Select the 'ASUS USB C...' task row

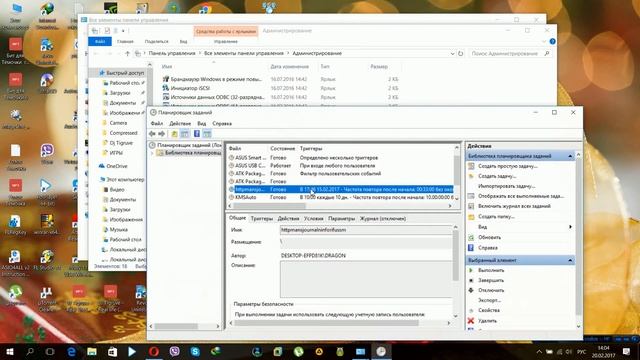coord(341,166)
